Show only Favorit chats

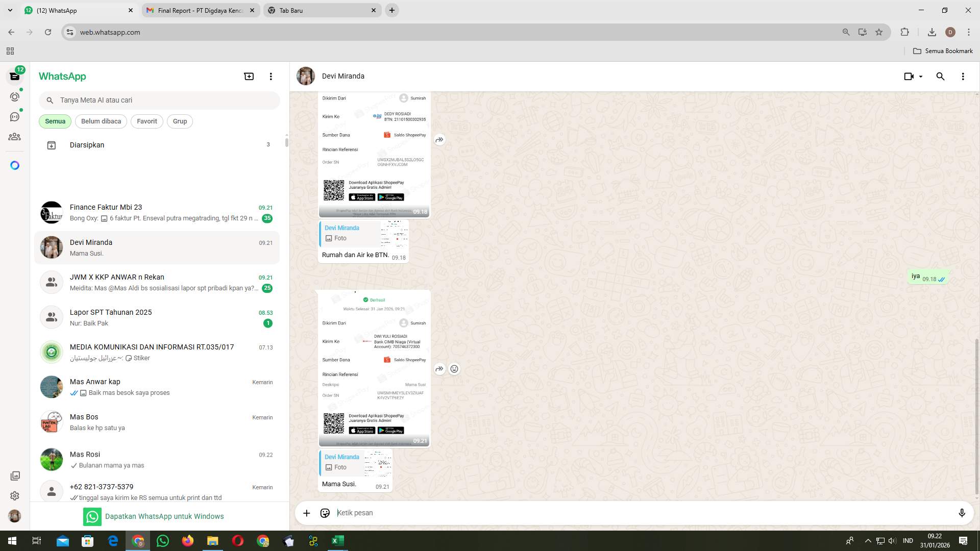point(146,121)
